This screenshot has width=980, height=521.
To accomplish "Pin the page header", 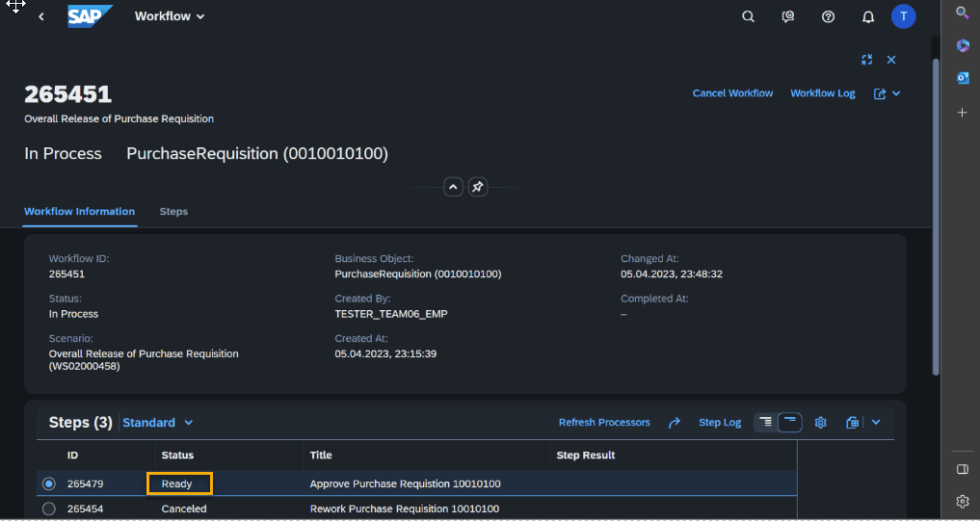I will pos(478,187).
